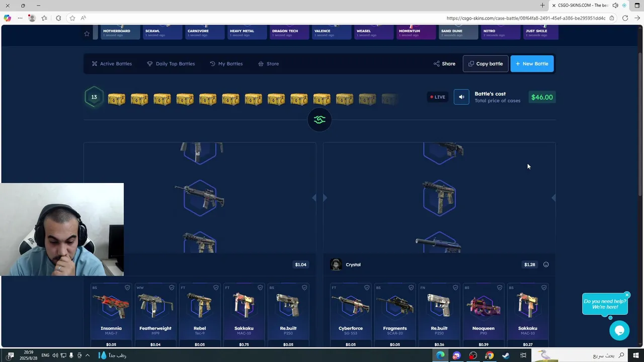Open the taskbar clock showing 20:59

pos(28,355)
